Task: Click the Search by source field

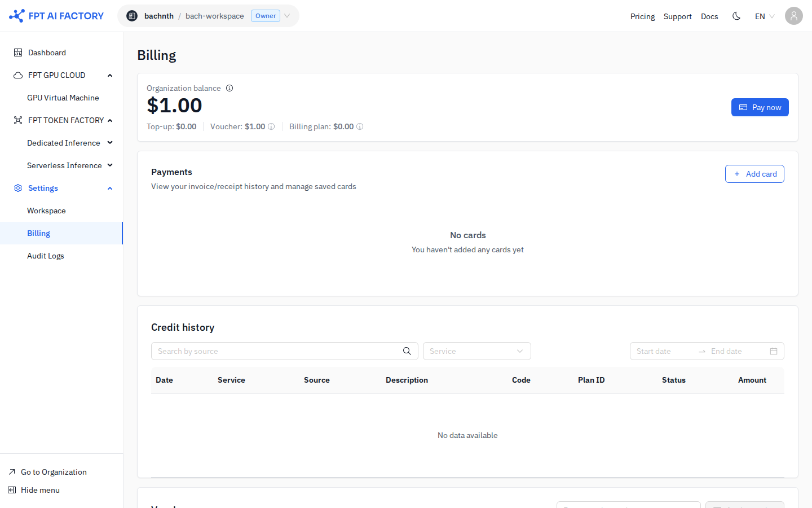Action: point(285,351)
